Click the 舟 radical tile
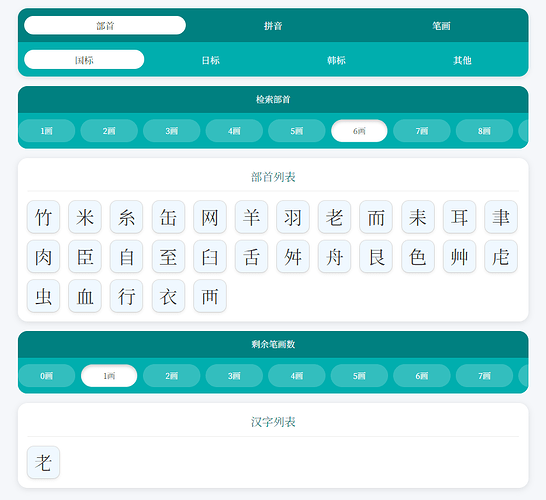This screenshot has width=546, height=500. coord(335,257)
